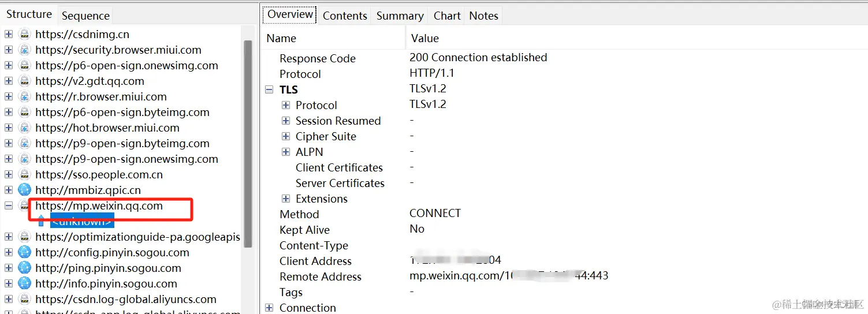
Task: Open the Summary tab
Action: point(400,16)
